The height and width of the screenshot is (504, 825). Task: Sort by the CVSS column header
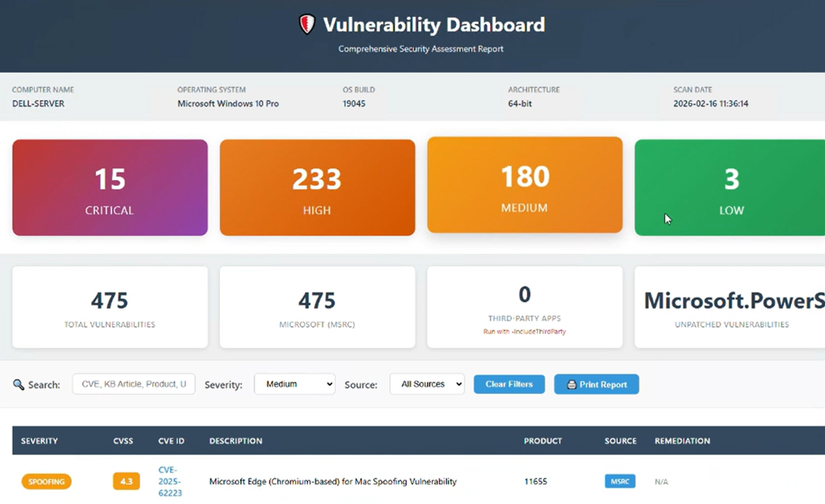pyautogui.click(x=124, y=441)
